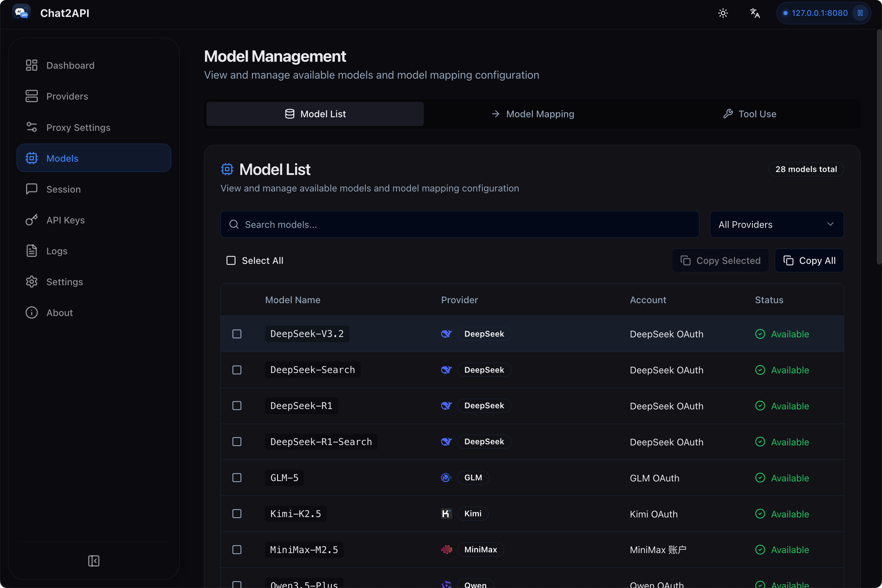The width and height of the screenshot is (882, 588).
Task: Click the Copy All button
Action: [809, 261]
